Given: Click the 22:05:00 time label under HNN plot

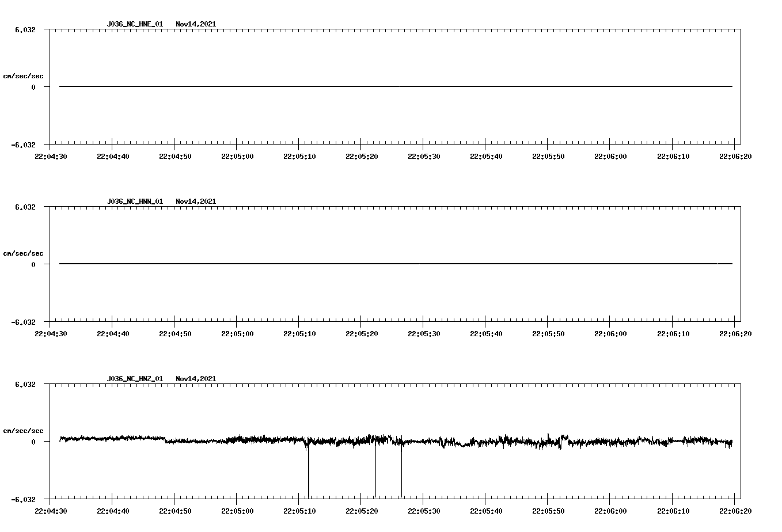Looking at the screenshot, I should tap(237, 333).
